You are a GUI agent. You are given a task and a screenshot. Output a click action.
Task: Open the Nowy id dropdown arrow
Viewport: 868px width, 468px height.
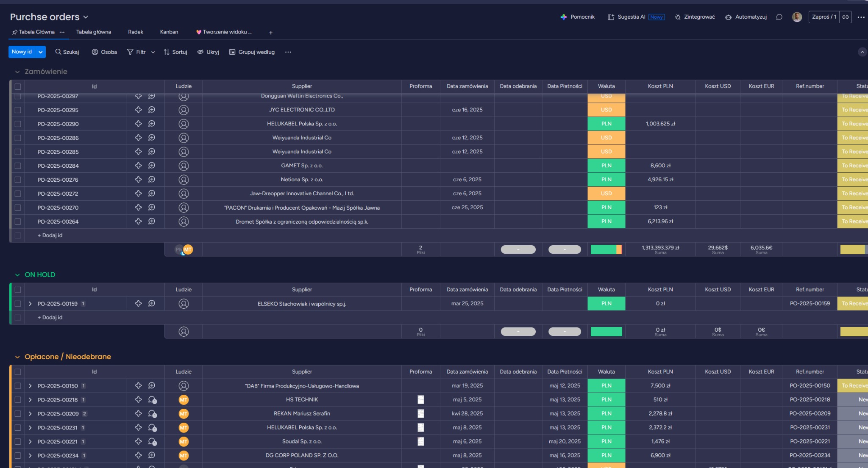[41, 52]
